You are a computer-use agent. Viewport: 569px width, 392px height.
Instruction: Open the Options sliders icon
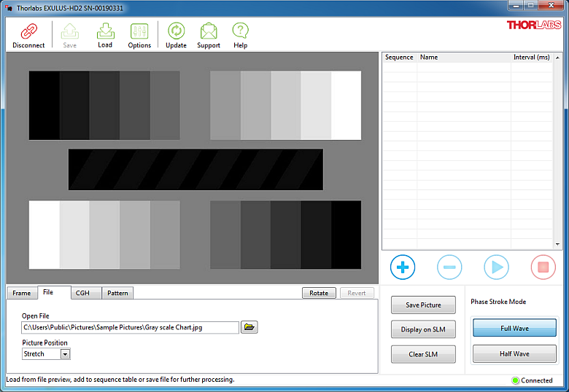139,31
